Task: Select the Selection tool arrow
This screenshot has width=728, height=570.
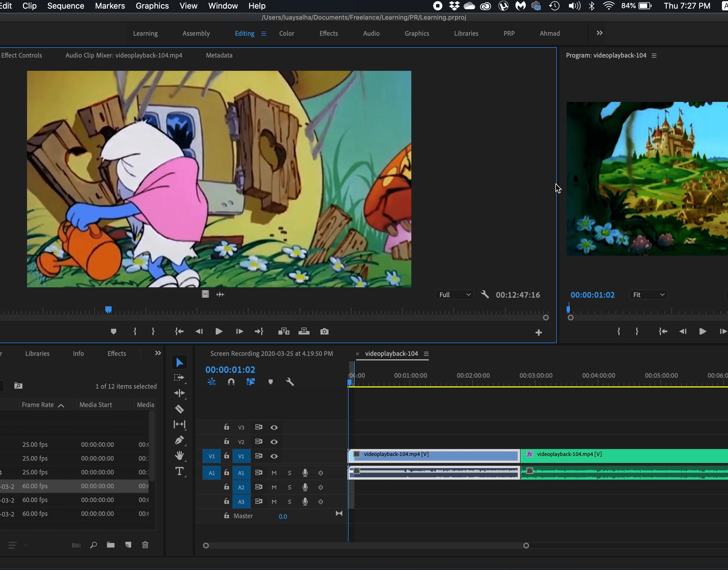Action: [179, 362]
